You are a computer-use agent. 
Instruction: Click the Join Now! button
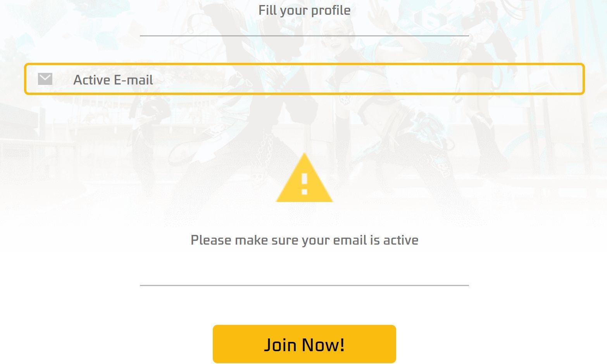tap(304, 344)
